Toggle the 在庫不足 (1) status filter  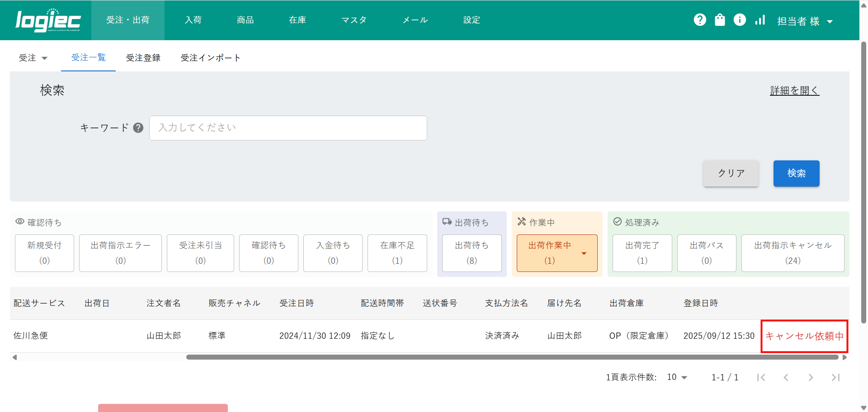point(397,253)
